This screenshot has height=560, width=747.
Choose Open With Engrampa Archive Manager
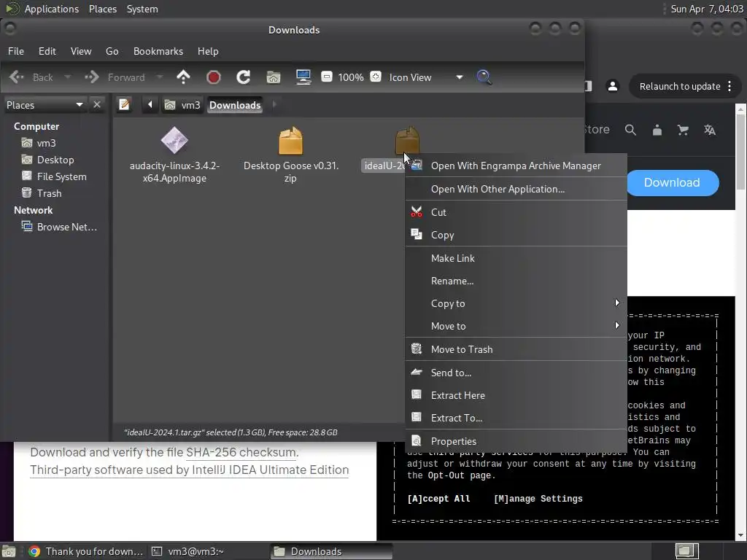click(516, 166)
